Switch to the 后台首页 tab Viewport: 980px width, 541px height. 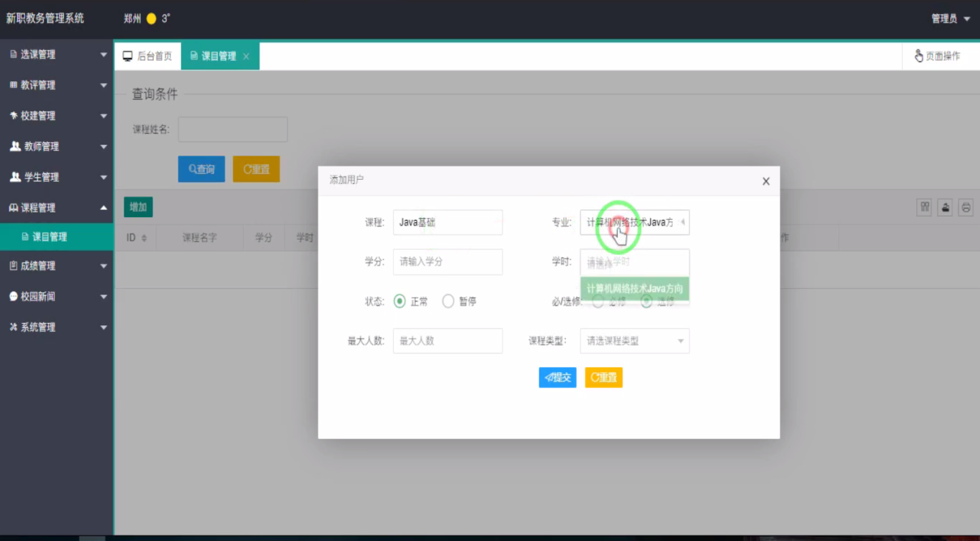point(147,56)
